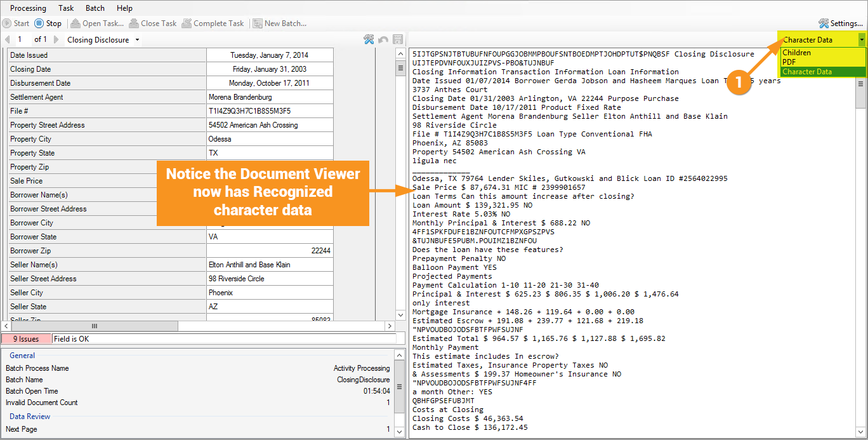Choose Children in the viewer dropdown list

823,53
